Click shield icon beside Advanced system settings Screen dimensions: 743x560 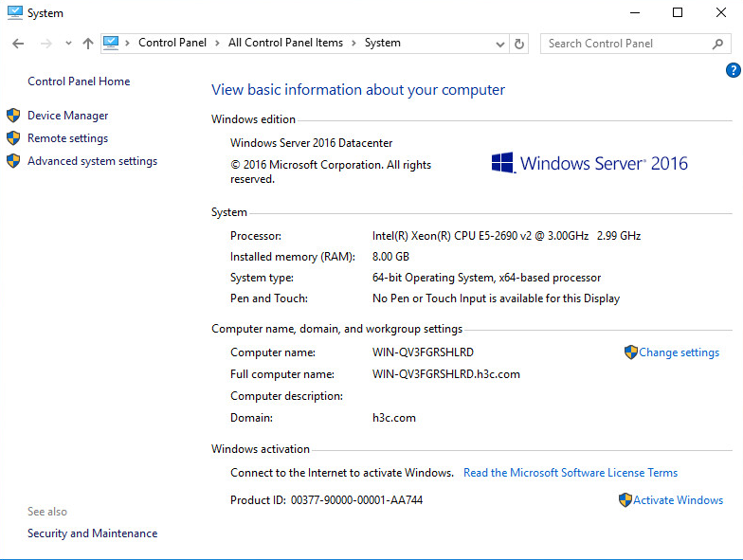(13, 161)
